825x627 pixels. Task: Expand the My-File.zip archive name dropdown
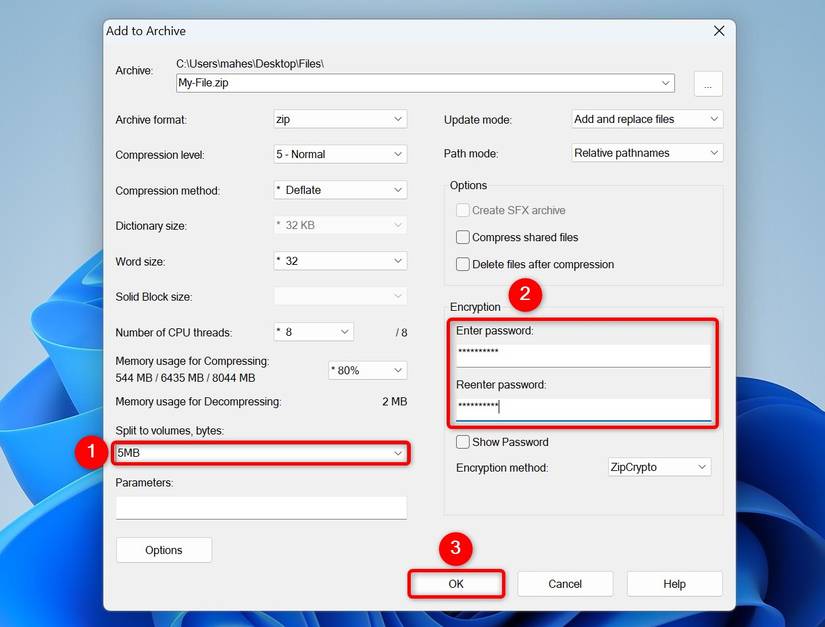tap(665, 83)
